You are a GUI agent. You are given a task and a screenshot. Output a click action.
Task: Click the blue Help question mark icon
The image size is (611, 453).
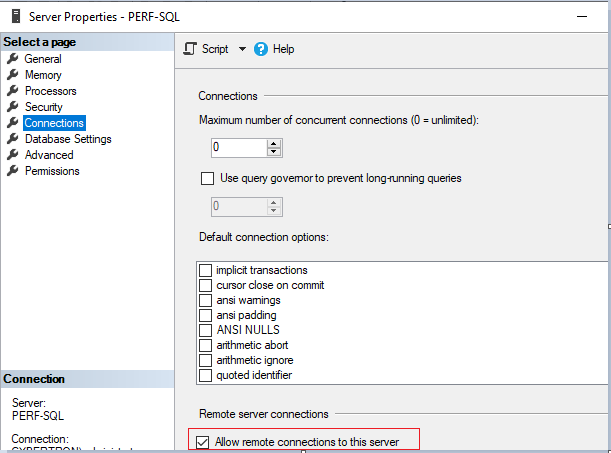262,48
